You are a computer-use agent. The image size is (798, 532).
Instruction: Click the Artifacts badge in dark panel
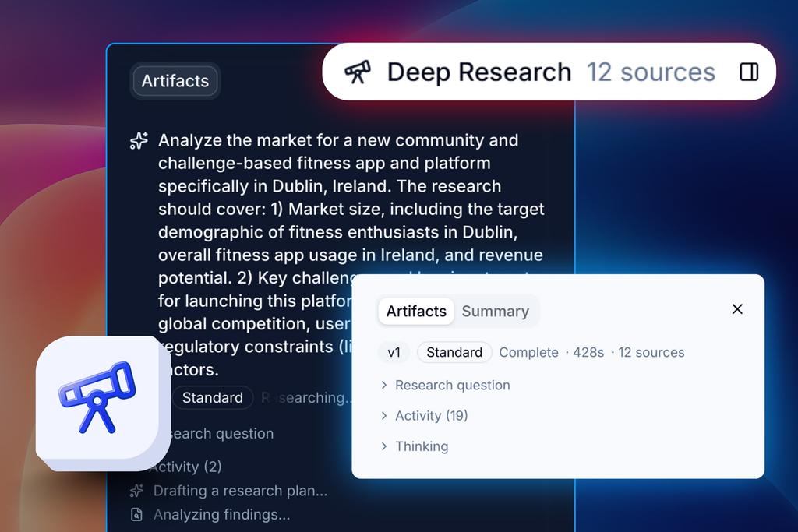pyautogui.click(x=175, y=81)
